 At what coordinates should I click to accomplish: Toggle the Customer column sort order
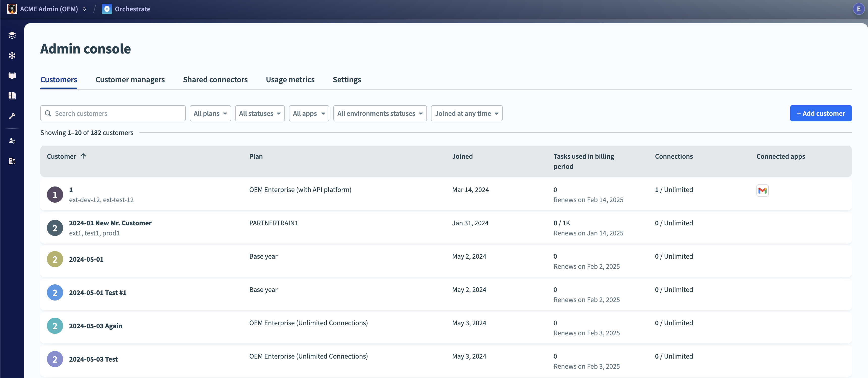(x=66, y=156)
